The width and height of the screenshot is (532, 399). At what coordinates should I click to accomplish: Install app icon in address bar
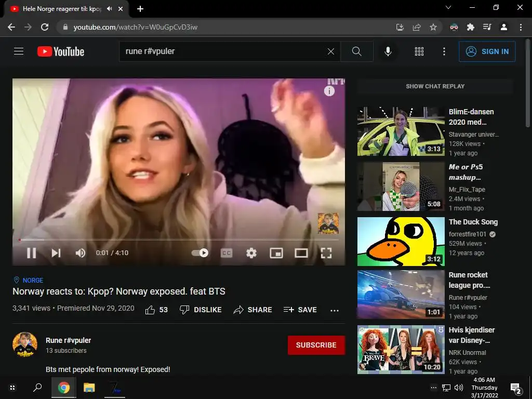click(400, 27)
